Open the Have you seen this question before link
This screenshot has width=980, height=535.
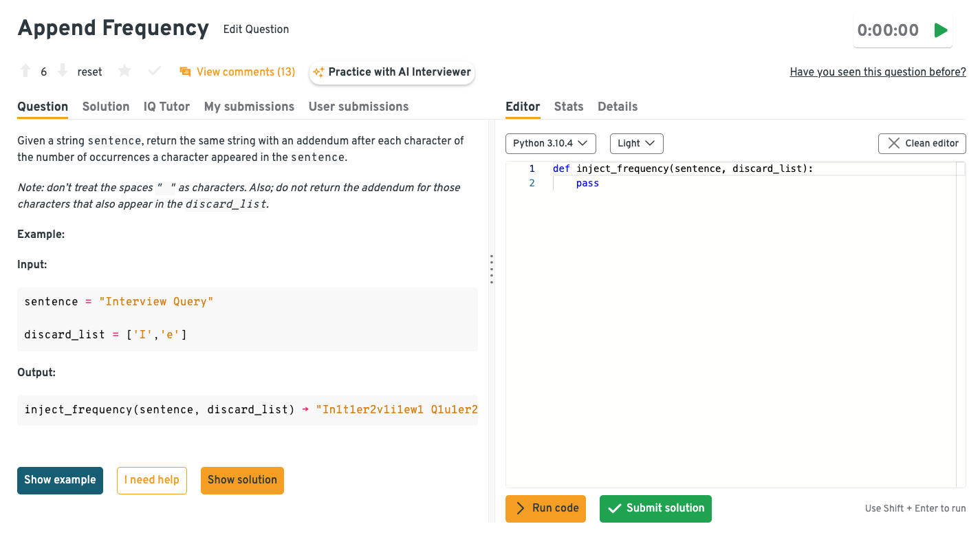[x=878, y=72]
